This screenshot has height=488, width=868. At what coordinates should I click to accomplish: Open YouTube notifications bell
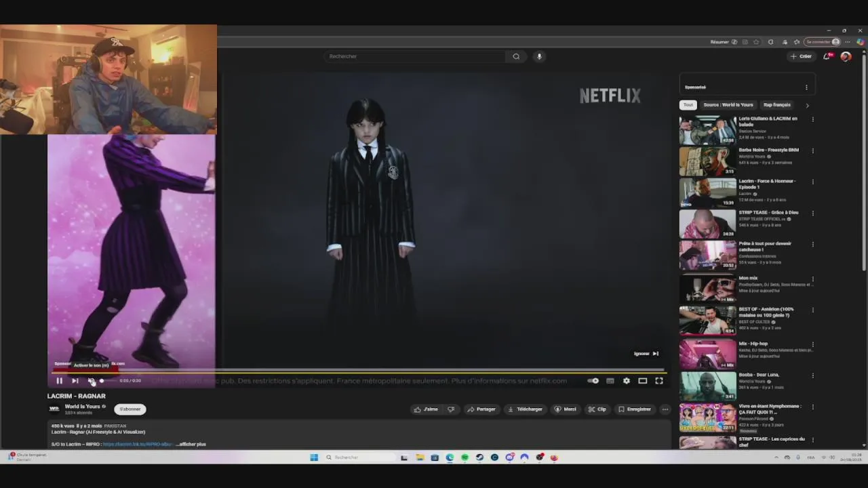click(x=827, y=56)
